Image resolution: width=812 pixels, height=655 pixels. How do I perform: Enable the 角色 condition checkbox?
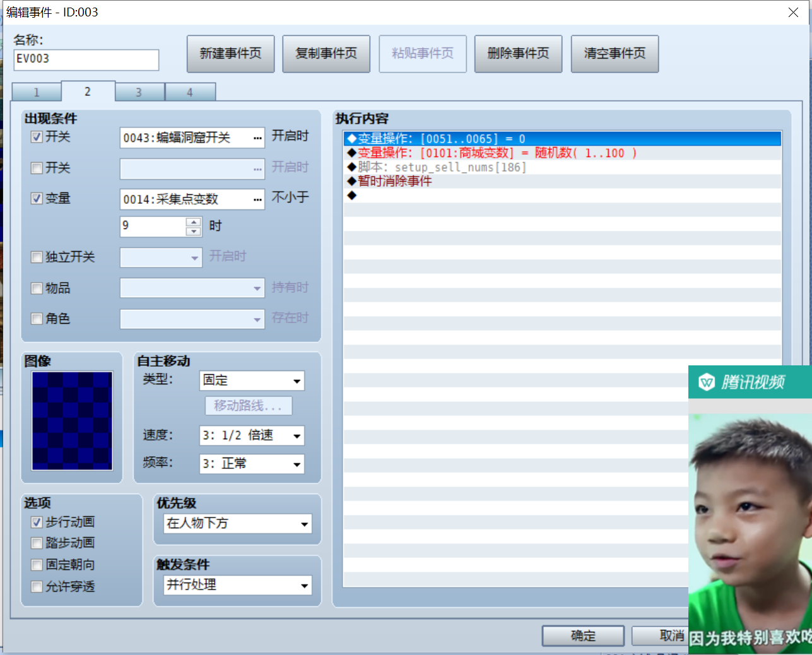37,319
